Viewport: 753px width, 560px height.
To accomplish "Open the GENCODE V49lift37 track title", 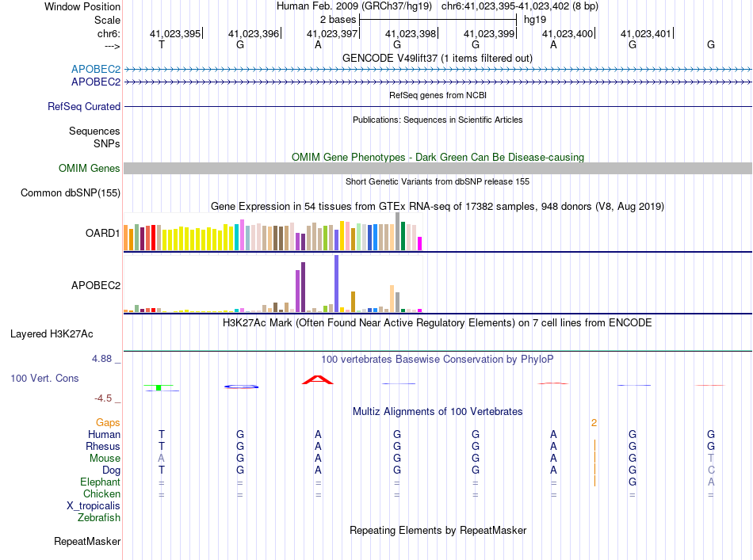I will tap(438, 58).
